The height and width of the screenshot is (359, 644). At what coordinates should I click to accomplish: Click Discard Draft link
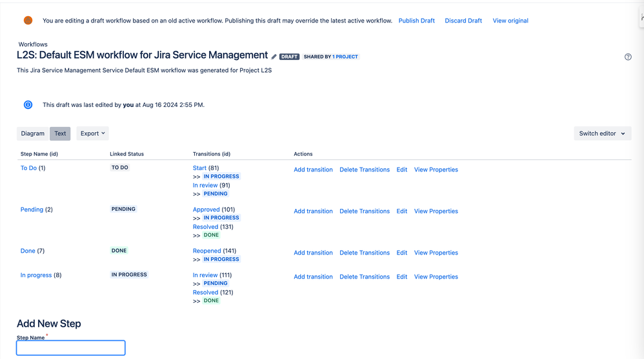463,21
